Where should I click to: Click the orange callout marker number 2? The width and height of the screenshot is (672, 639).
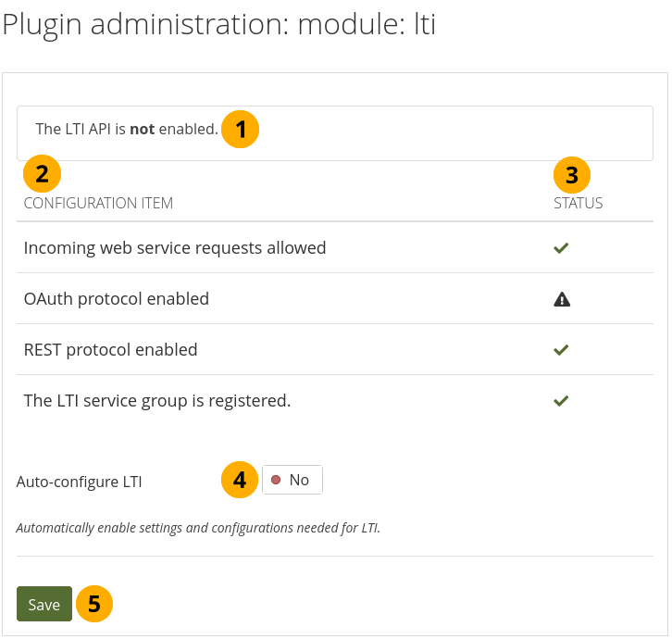42,172
